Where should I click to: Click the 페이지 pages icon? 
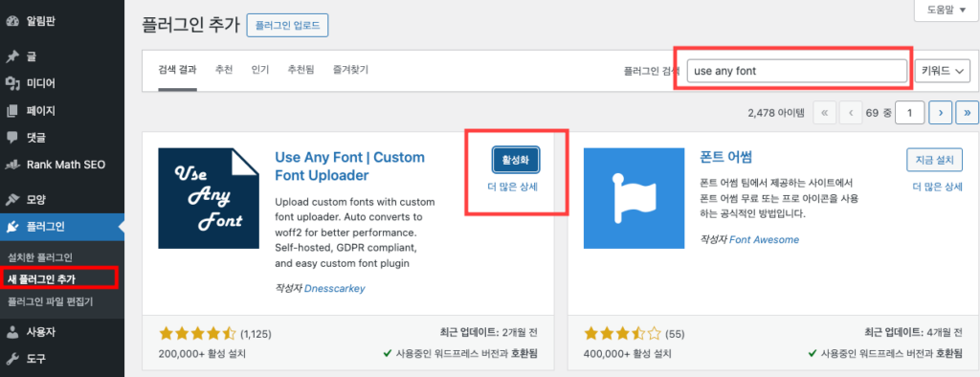tap(11, 111)
